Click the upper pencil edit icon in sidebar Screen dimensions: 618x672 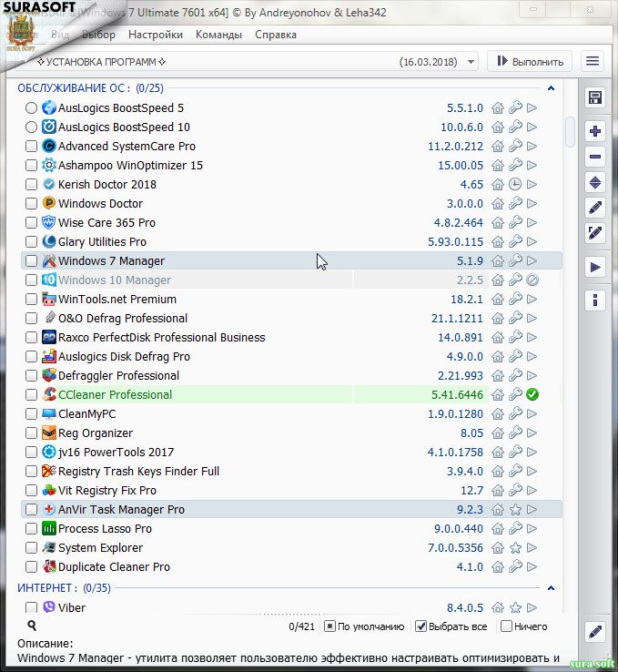[595, 208]
